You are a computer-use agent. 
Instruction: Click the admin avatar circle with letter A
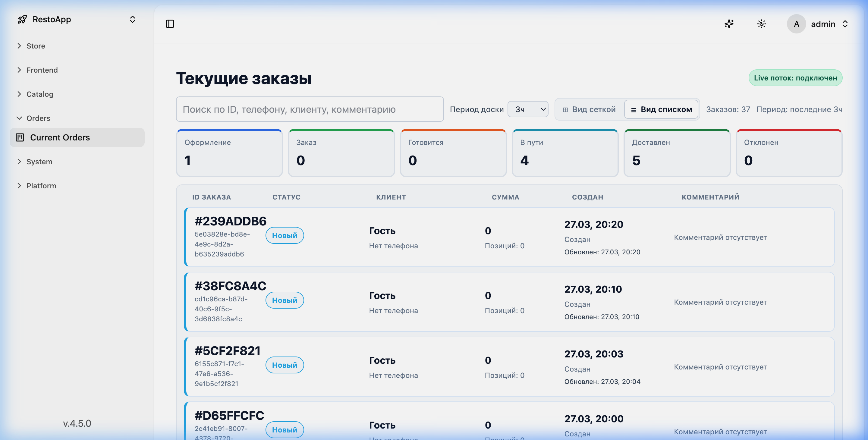click(x=796, y=24)
